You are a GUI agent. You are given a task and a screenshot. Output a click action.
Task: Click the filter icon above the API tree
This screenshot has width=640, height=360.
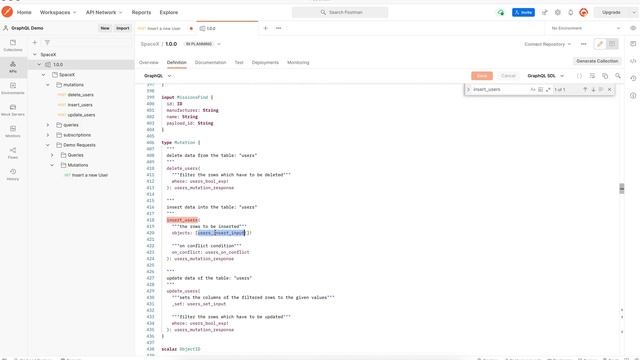[x=47, y=42]
